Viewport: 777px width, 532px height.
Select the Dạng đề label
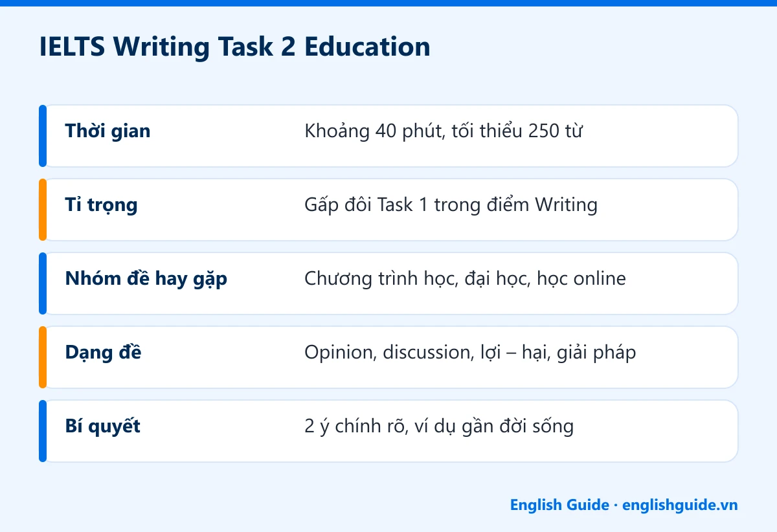(103, 353)
